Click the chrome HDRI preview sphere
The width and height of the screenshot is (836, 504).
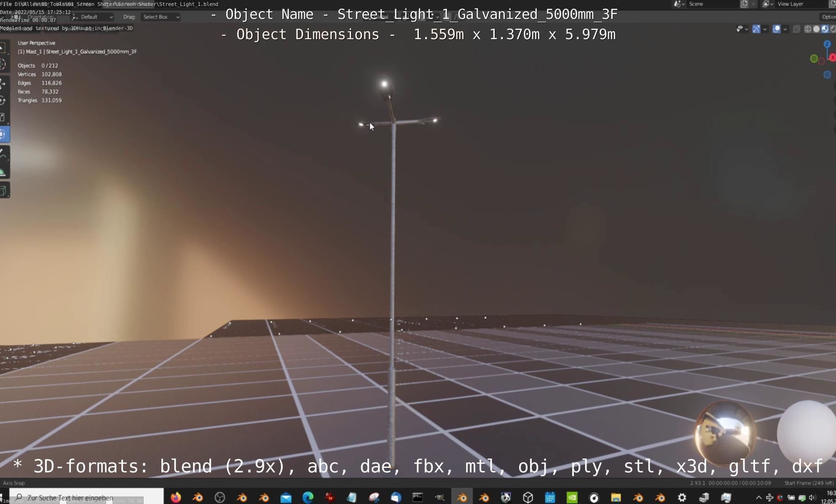coord(725,433)
